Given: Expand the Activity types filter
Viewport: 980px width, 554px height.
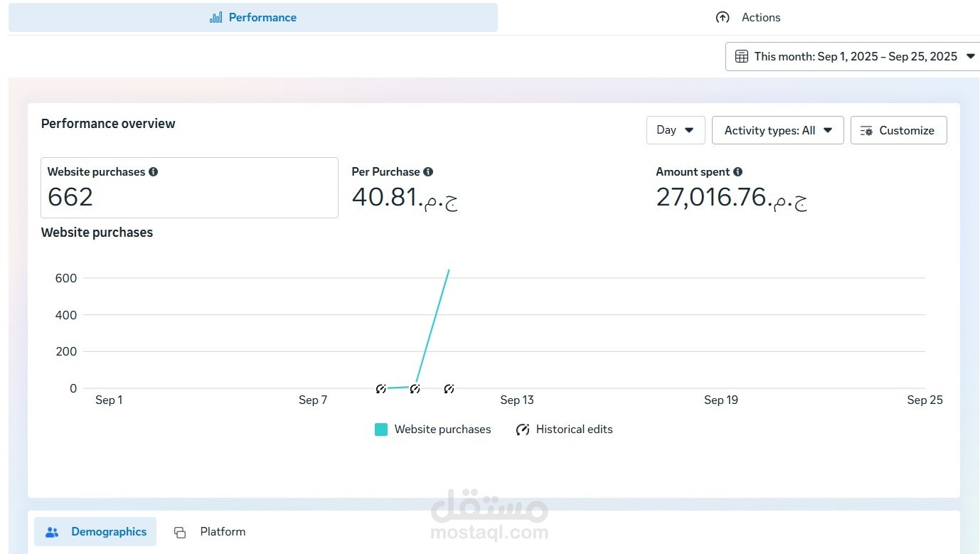Looking at the screenshot, I should click(x=777, y=130).
